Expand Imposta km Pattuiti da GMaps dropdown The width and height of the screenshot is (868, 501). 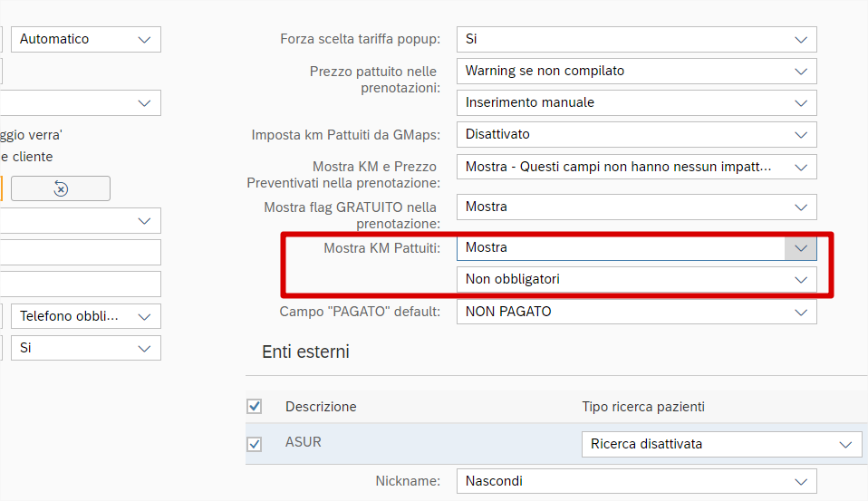click(800, 134)
